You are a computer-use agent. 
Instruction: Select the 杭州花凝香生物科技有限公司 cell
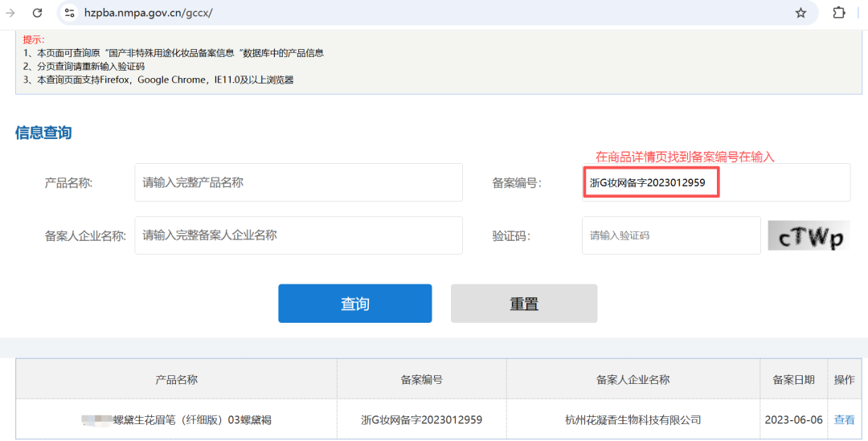point(633,419)
